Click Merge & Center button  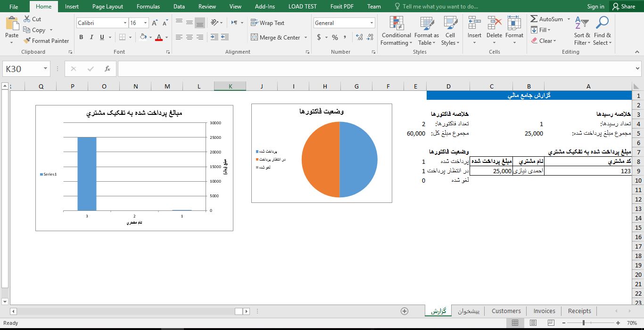point(275,37)
